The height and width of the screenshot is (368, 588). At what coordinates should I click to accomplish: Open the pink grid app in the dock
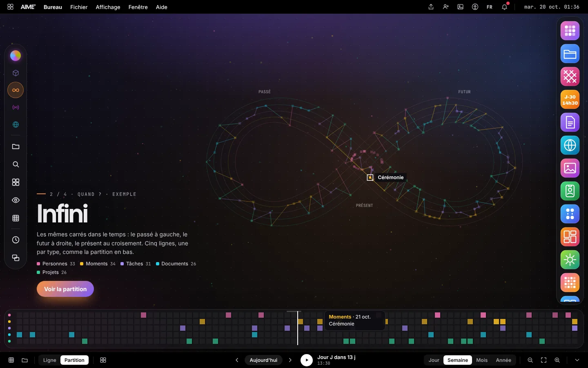click(x=570, y=31)
